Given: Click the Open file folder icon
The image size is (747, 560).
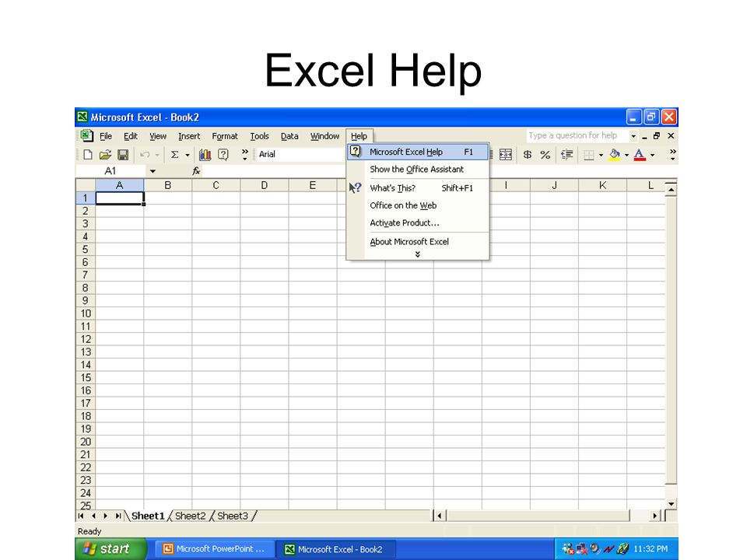Looking at the screenshot, I should pyautogui.click(x=105, y=154).
